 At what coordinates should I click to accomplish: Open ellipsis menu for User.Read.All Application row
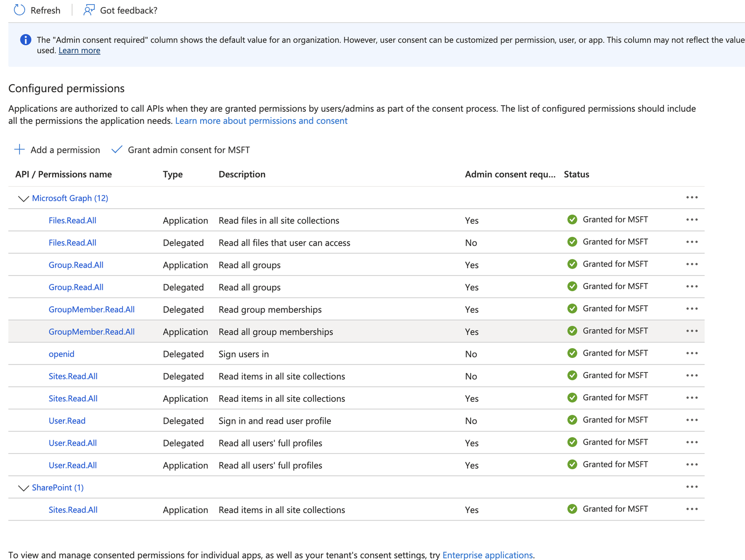(x=692, y=465)
